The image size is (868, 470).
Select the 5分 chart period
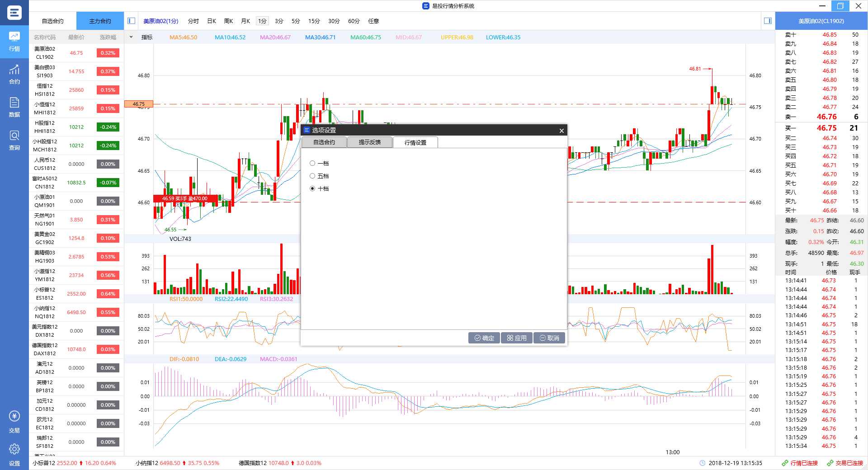[x=296, y=21]
